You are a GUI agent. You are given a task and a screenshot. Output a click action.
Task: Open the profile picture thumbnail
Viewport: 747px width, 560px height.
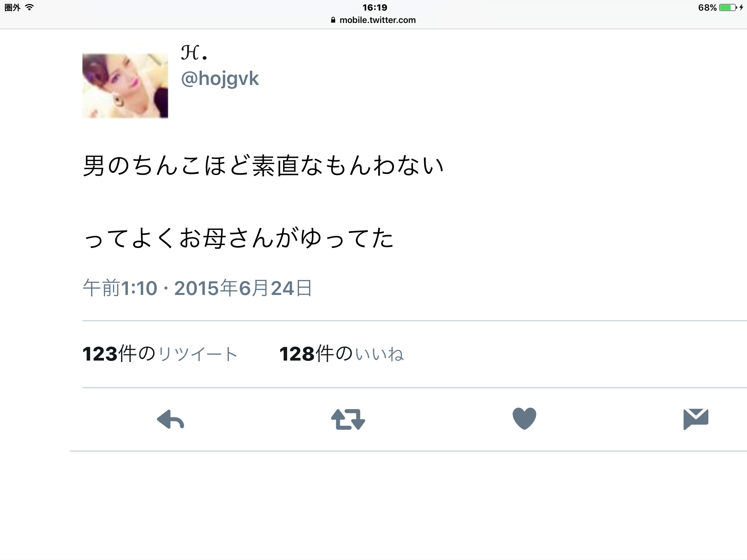coord(125,86)
